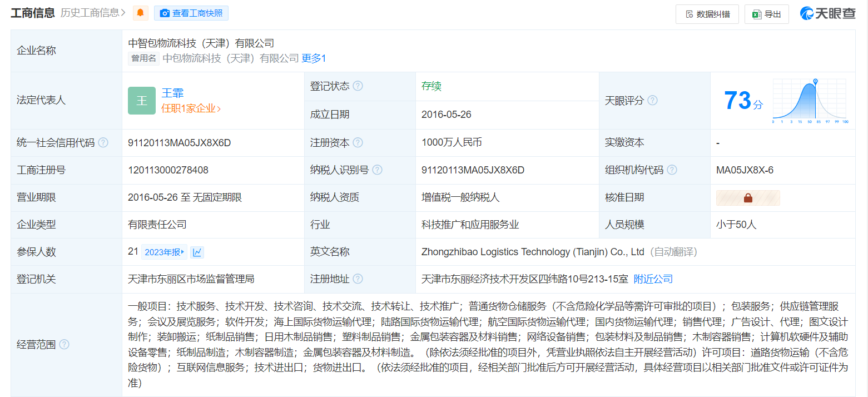868x397 pixels.
Task: Click 数据纠错 button
Action: click(x=707, y=14)
